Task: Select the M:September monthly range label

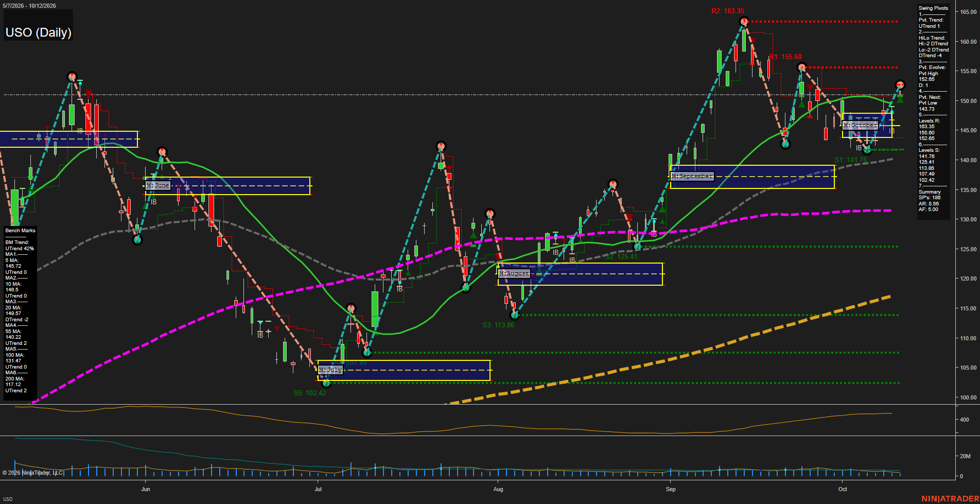Action: click(x=692, y=176)
